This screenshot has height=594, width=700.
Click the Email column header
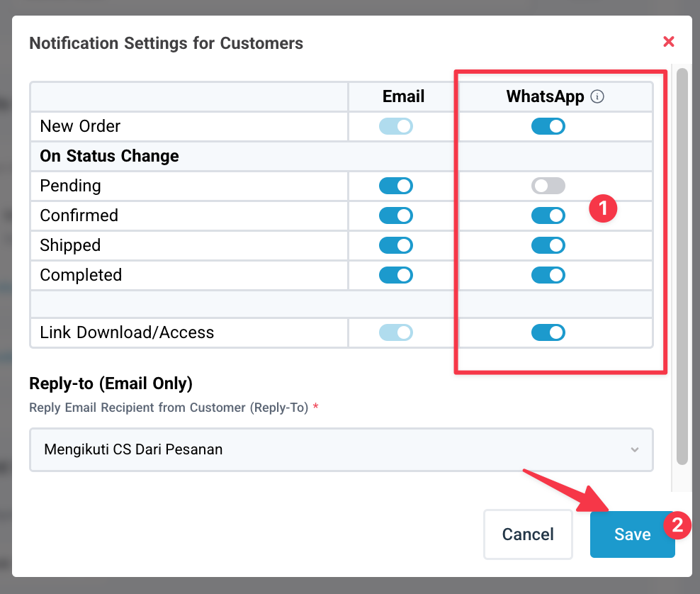(403, 97)
